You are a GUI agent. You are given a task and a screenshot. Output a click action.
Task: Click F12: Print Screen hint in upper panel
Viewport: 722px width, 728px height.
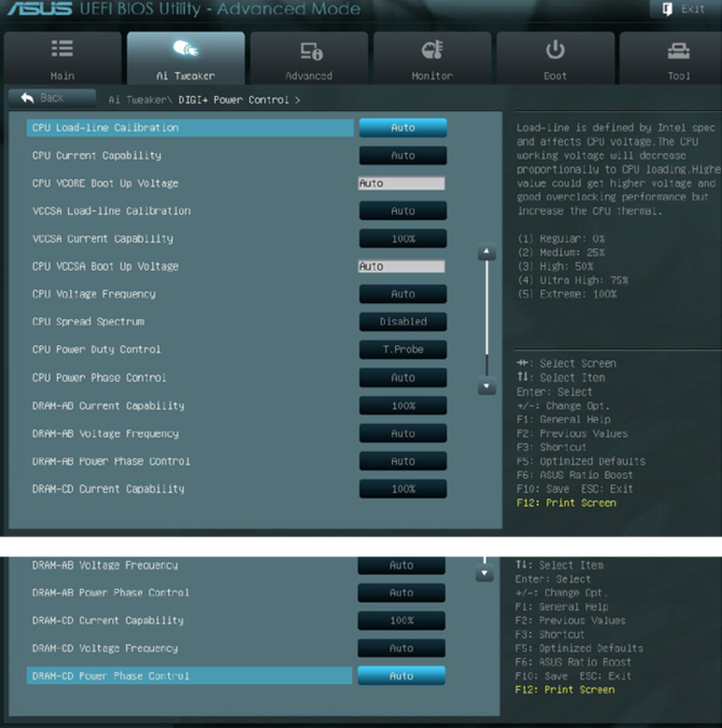click(566, 503)
